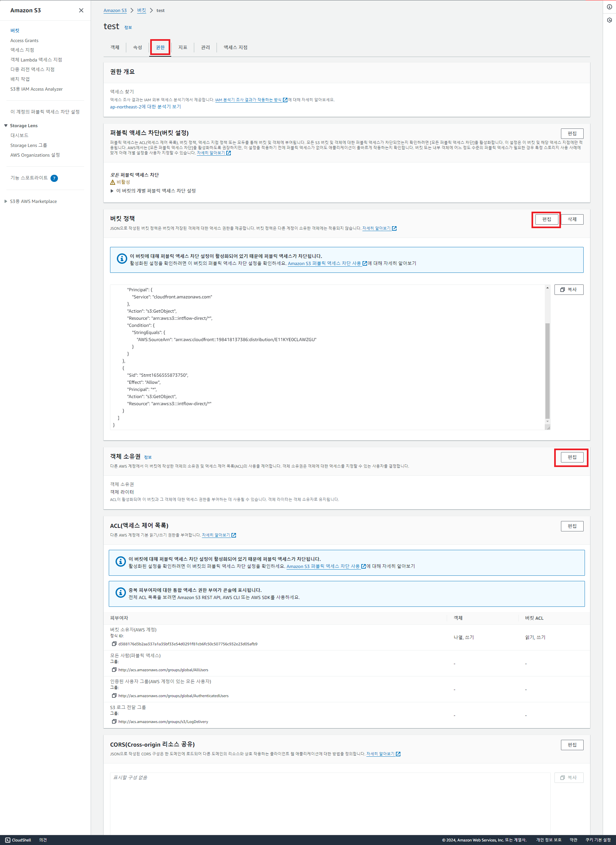Image resolution: width=616 pixels, height=845 pixels.
Task: Open account block public access settings
Action: click(45, 112)
